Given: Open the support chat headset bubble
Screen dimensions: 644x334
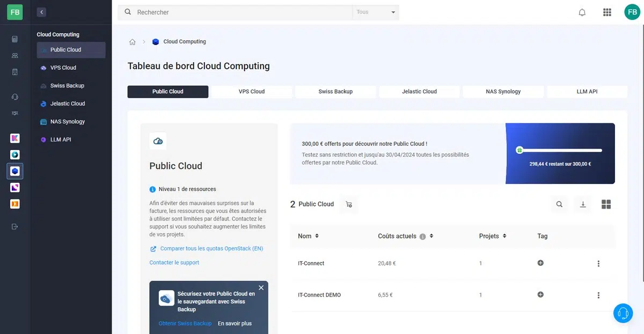Looking at the screenshot, I should tap(623, 313).
